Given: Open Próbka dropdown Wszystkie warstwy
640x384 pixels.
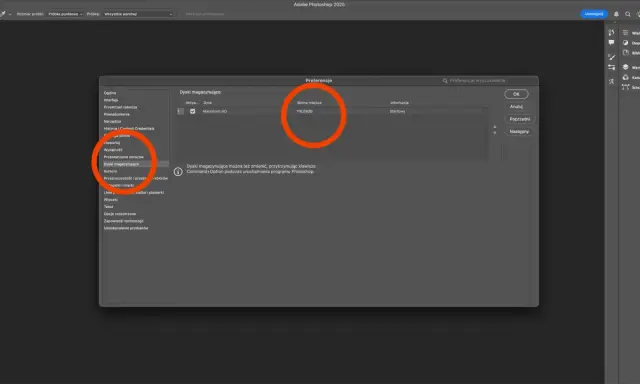Looking at the screenshot, I should pos(138,14).
